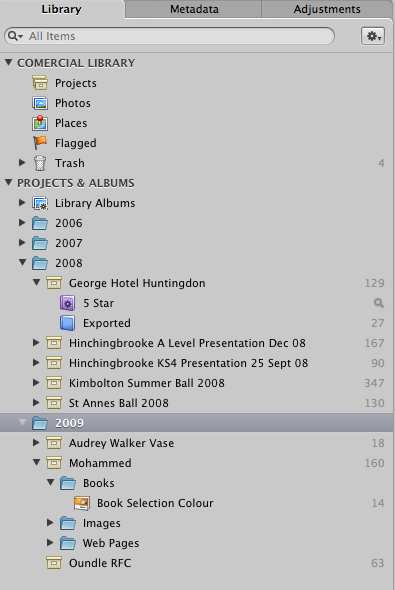395x590 pixels.
Task: Collapse the PROJECTS & ALBUMS section
Action: (8, 182)
